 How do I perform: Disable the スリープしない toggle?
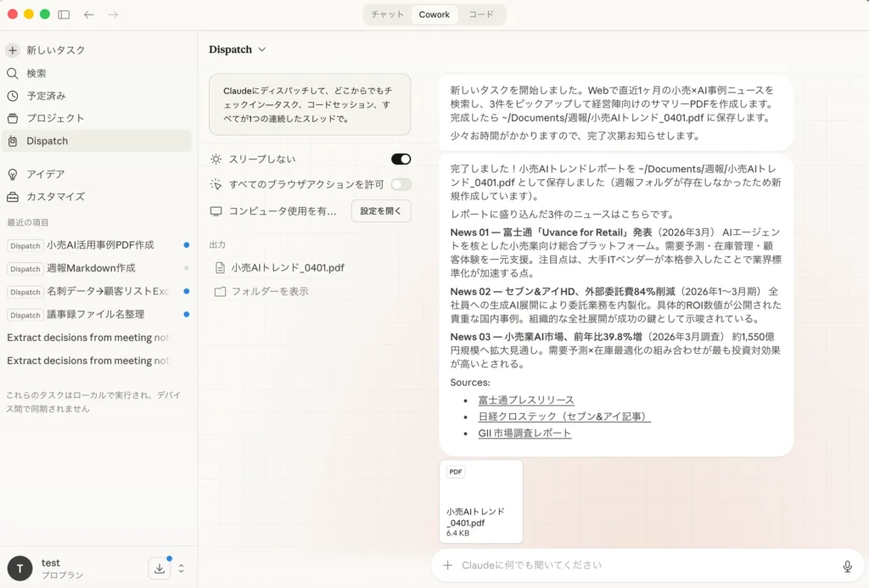click(400, 159)
